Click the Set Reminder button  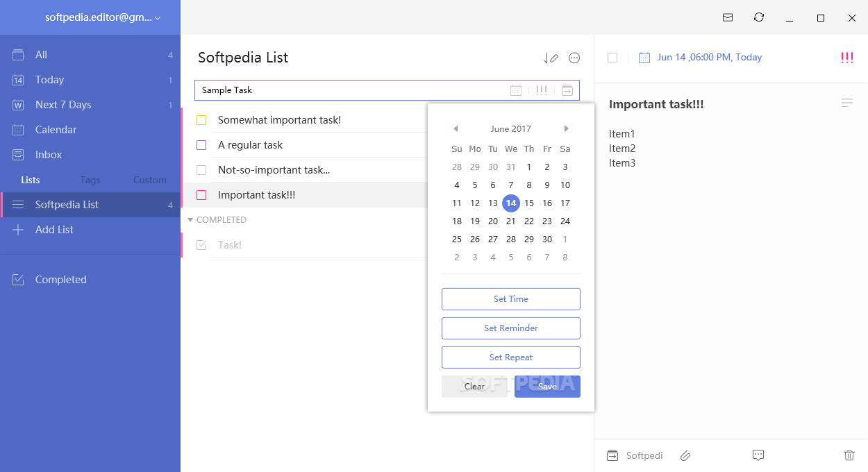coord(510,328)
